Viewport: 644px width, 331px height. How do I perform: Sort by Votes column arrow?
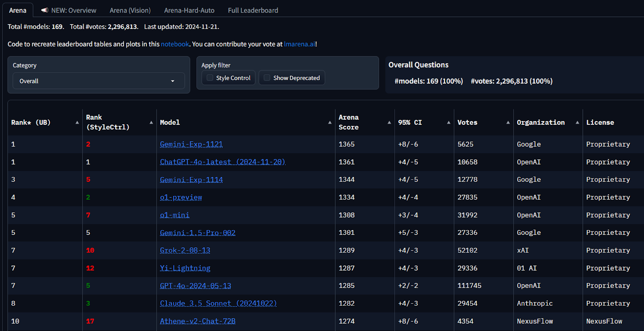[508, 123]
